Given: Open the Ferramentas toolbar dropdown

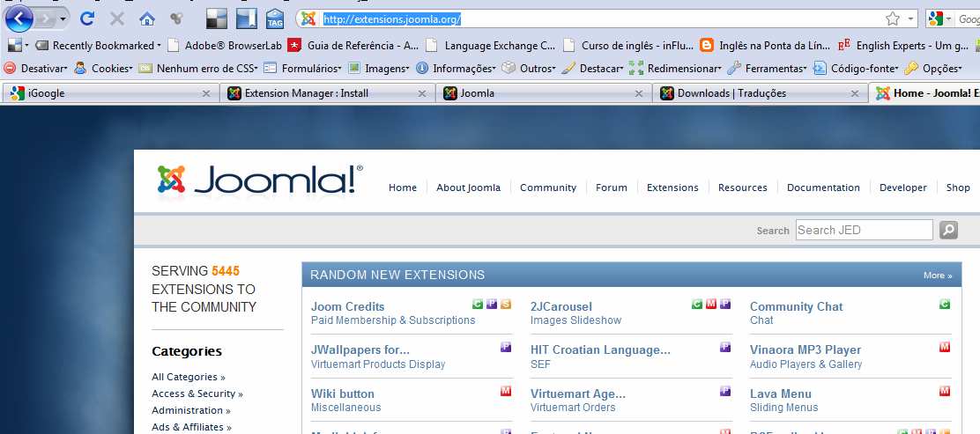Looking at the screenshot, I should point(768,68).
